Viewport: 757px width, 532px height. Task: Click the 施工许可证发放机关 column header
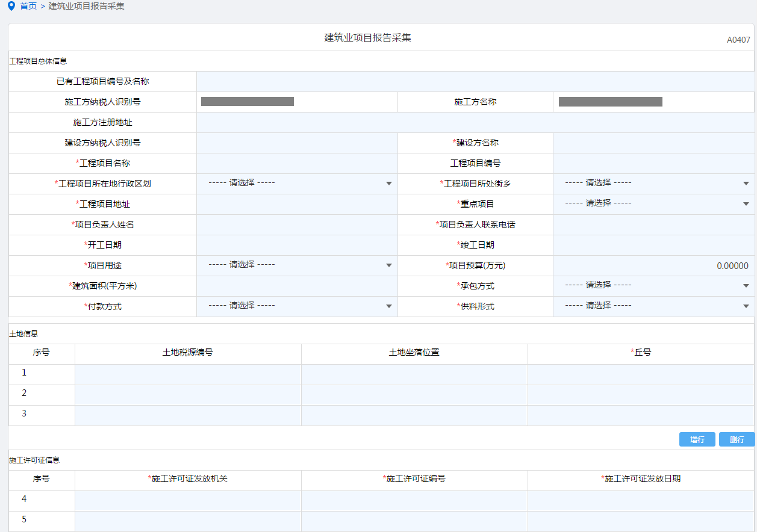(x=188, y=479)
